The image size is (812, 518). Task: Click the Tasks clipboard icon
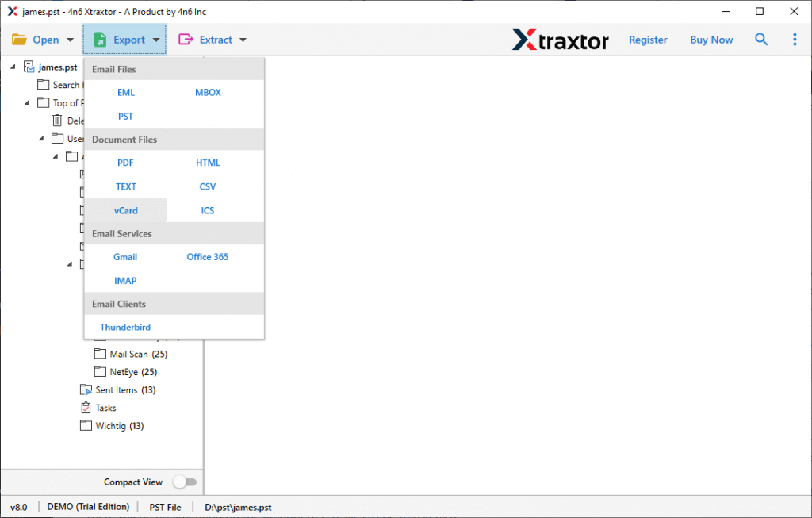point(86,408)
